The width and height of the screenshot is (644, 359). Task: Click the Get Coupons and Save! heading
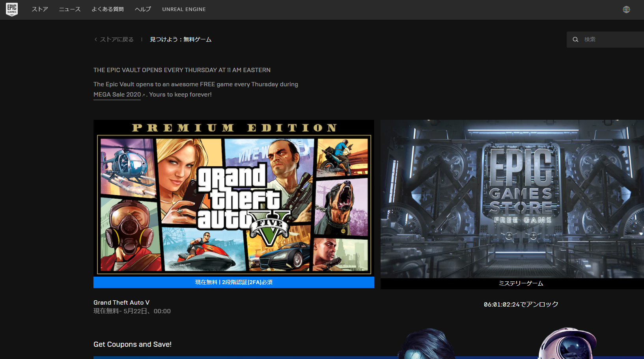[133, 344]
